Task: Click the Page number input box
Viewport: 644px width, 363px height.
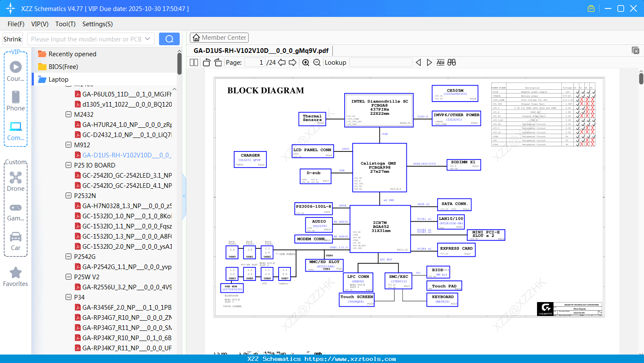Action: pos(255,62)
